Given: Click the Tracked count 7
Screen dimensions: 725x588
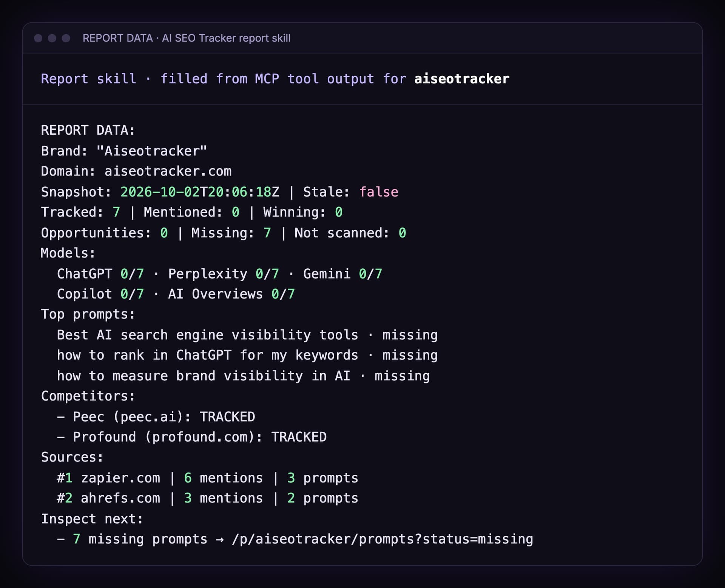Looking at the screenshot, I should (116, 212).
